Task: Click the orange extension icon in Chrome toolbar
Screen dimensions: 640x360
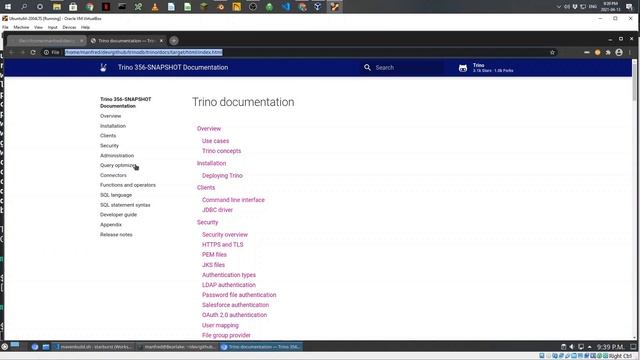Action: [x=598, y=52]
